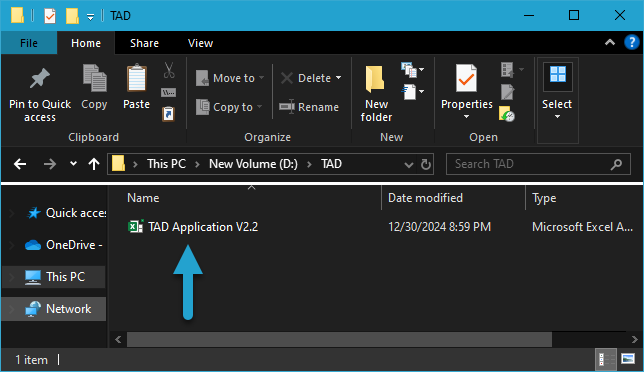Click the Rename button
Image resolution: width=644 pixels, height=372 pixels.
click(x=309, y=107)
